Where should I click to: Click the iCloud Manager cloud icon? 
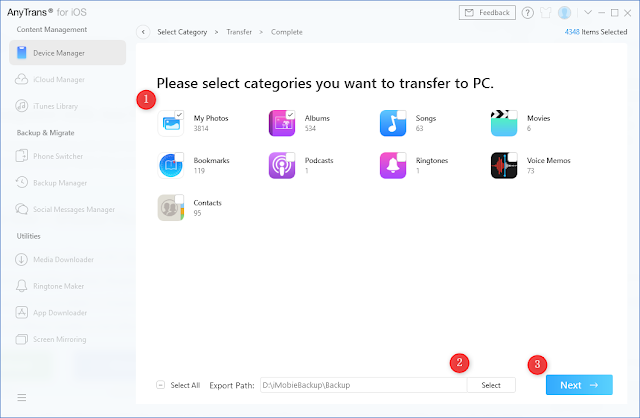tap(21, 79)
